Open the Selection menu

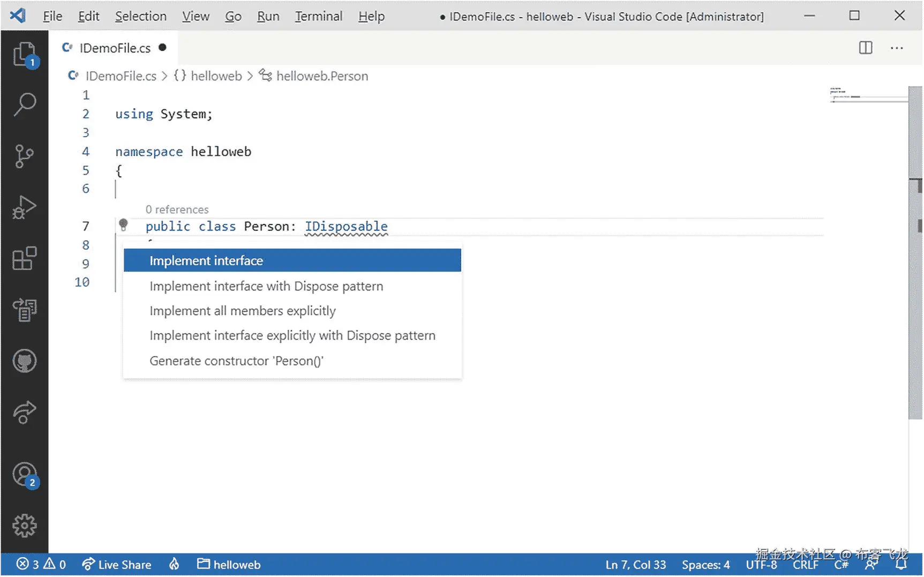pyautogui.click(x=141, y=16)
